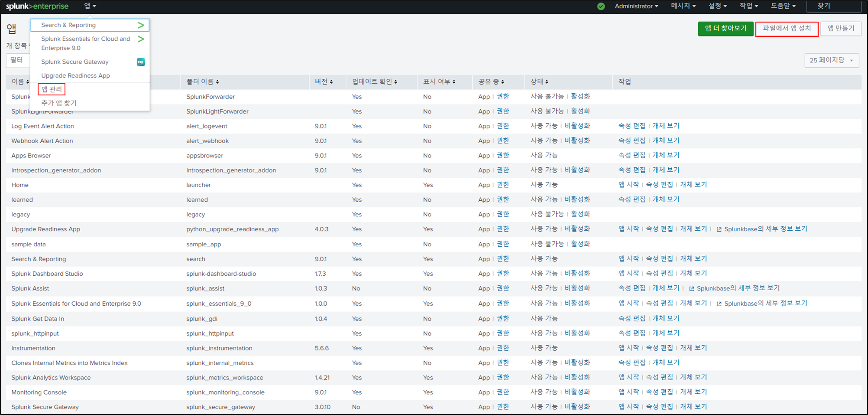Click the Splunk enterprise logo
Viewport: 868px width, 415px height.
point(37,6)
